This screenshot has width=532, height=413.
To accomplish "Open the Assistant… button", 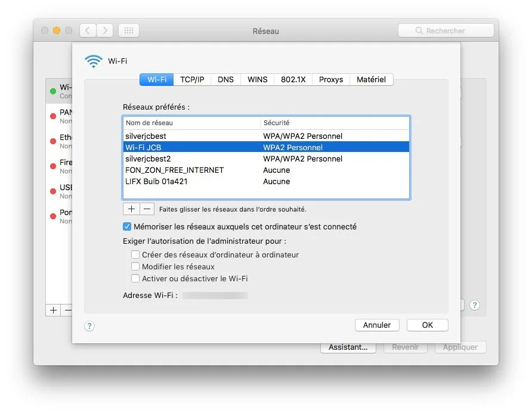I will click(x=348, y=347).
